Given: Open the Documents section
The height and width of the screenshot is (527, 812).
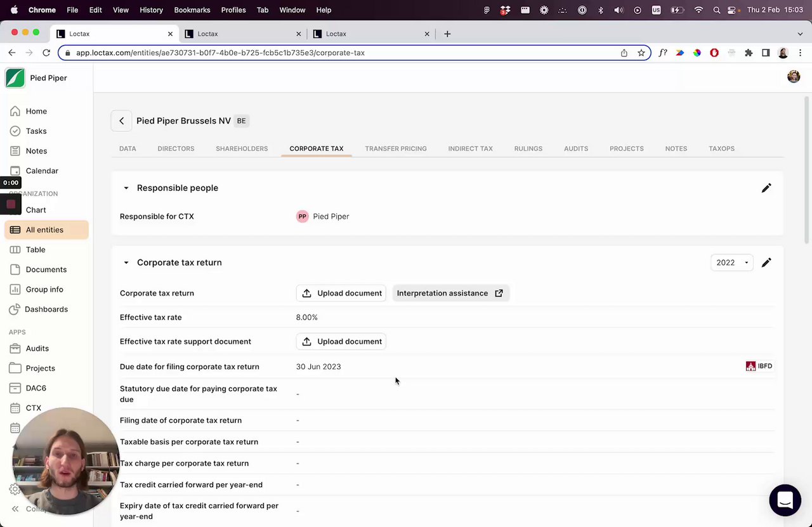Looking at the screenshot, I should [46, 270].
